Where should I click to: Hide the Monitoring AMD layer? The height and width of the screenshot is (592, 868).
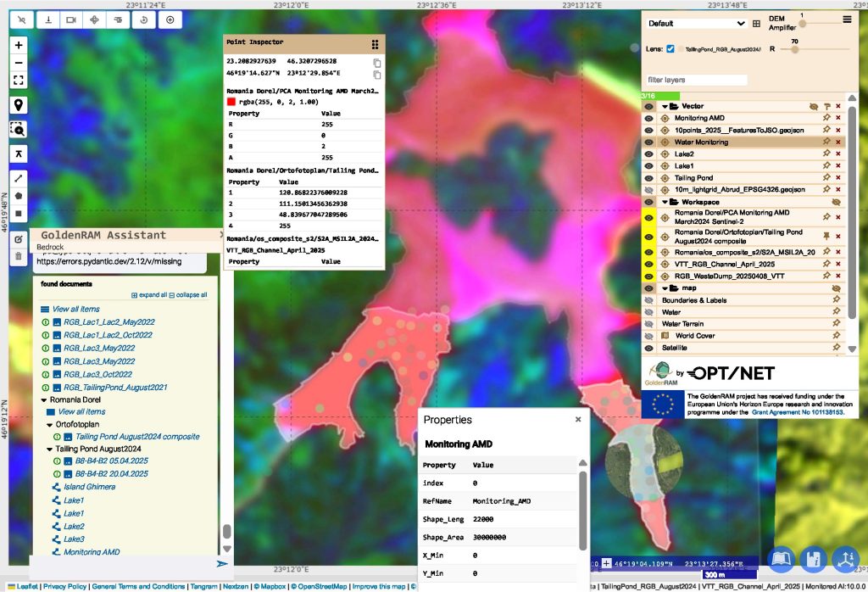pos(648,119)
